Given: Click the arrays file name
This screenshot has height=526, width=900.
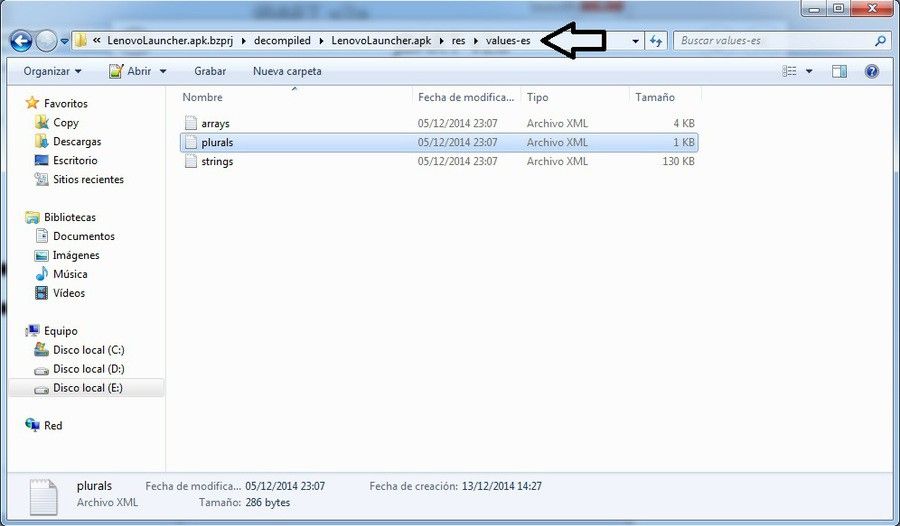Looking at the screenshot, I should 215,123.
